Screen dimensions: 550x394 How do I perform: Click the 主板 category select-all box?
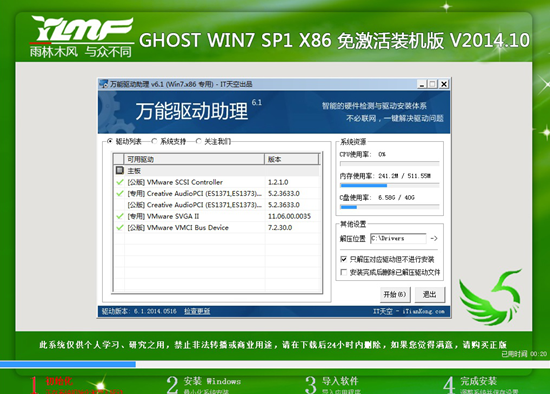tap(120, 171)
